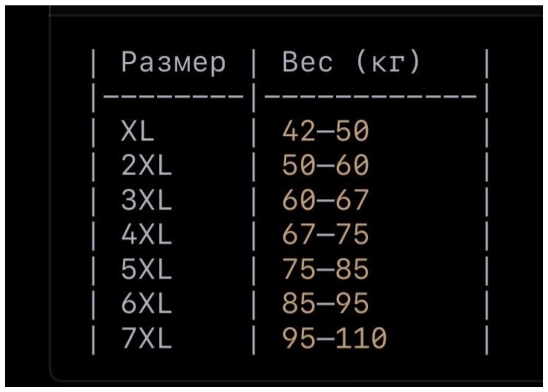Image resolution: width=548 pixels, height=392 pixels.
Task: Click the 75–85 weight value
Action: click(x=325, y=269)
